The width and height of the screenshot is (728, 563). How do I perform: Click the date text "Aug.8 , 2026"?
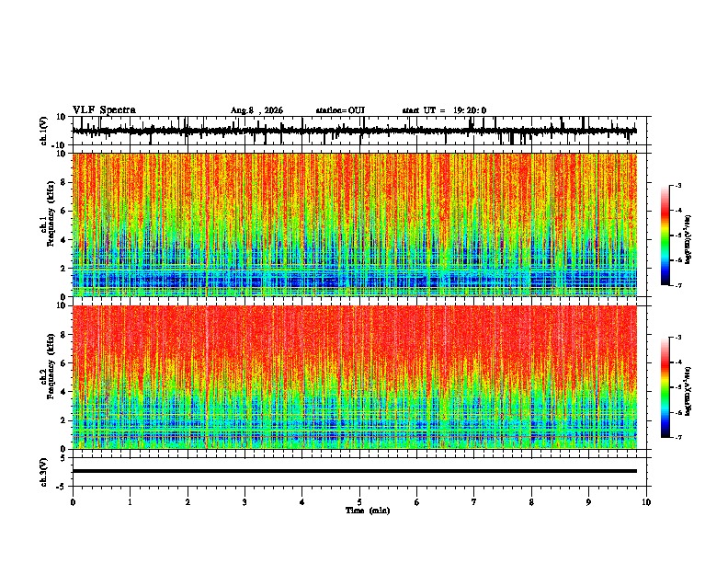256,110
